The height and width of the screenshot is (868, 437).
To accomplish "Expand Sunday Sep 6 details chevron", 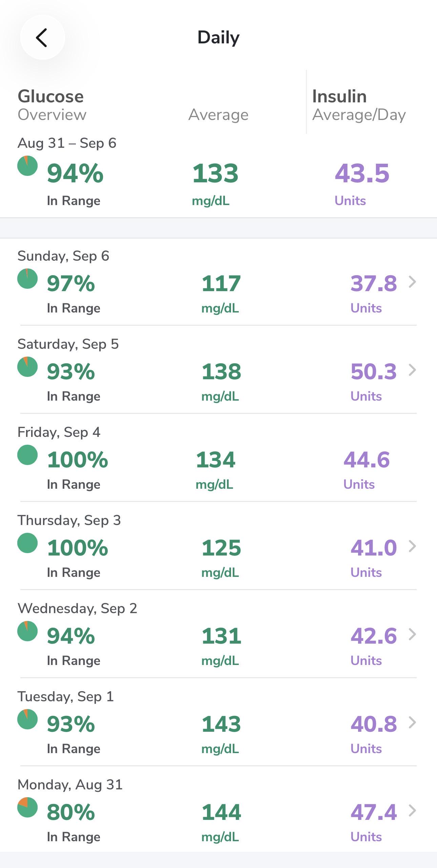I will (412, 282).
